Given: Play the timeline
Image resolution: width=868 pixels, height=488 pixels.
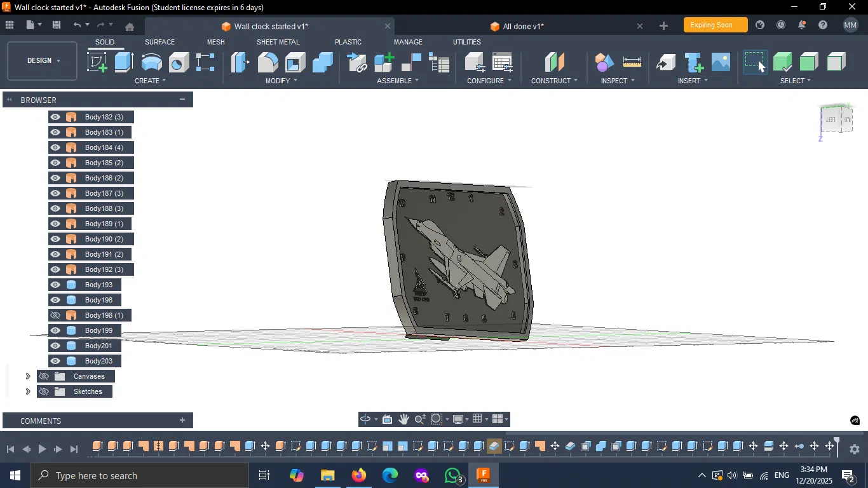Looking at the screenshot, I should tap(42, 449).
